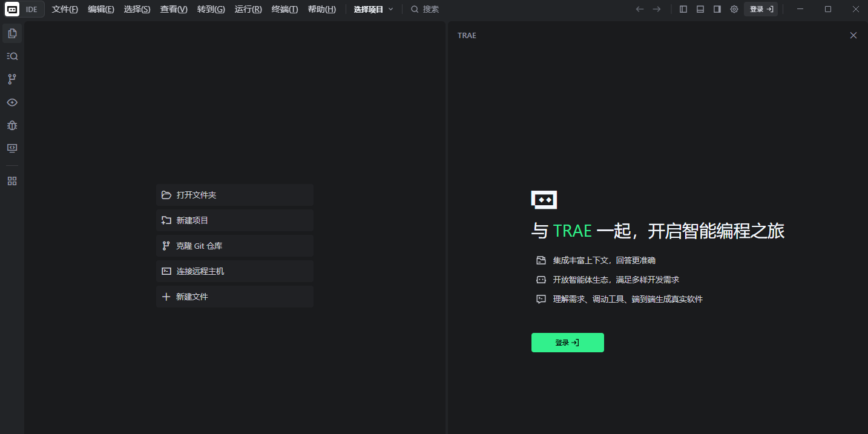Open the 编辑(E) menu
Screen dimensions: 868x434
(x=101, y=9)
